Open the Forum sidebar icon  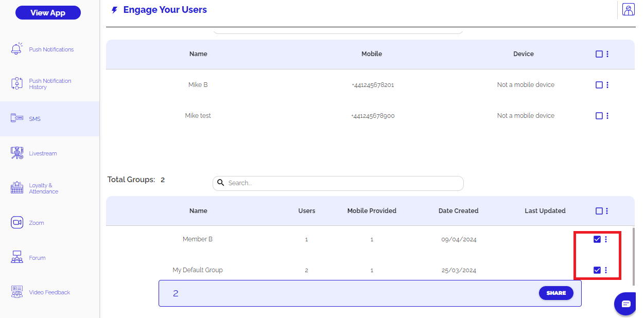(17, 258)
